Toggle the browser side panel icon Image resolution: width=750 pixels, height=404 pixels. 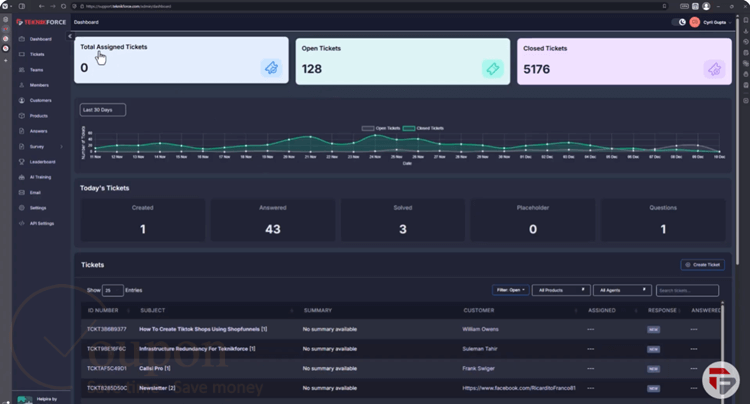pos(22,6)
